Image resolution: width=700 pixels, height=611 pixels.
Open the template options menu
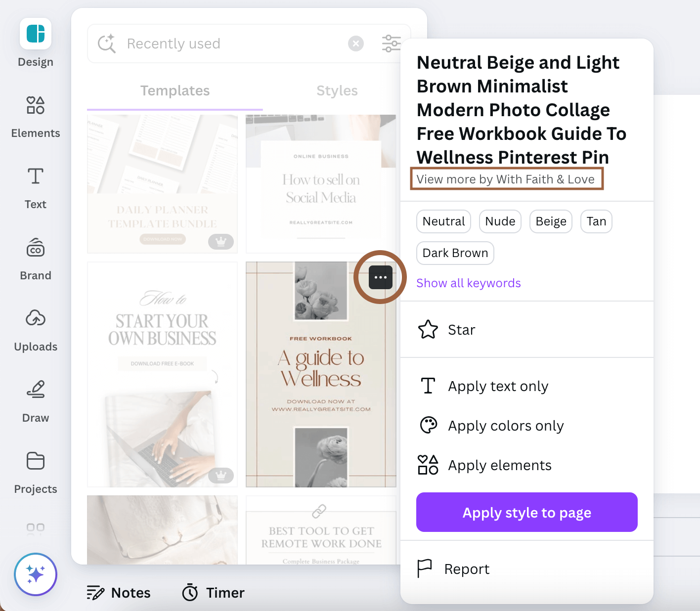(x=380, y=277)
